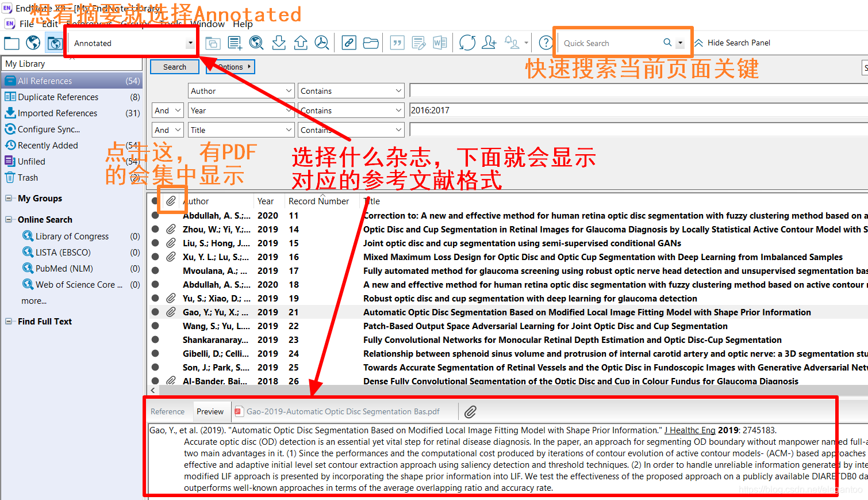The width and height of the screenshot is (868, 500).
Task: Select Integrated Library & Online Search mode icon
Action: point(55,43)
